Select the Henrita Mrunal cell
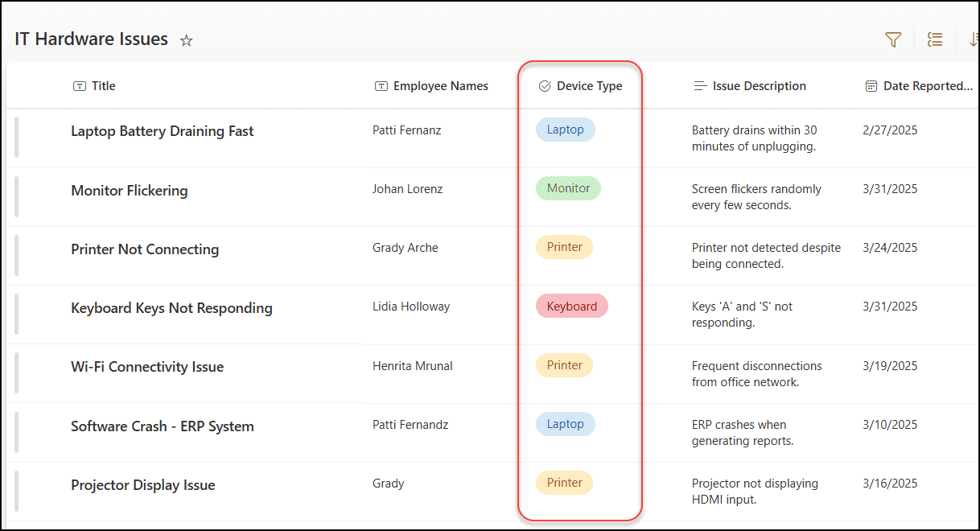Image resolution: width=980 pixels, height=531 pixels. tap(413, 366)
